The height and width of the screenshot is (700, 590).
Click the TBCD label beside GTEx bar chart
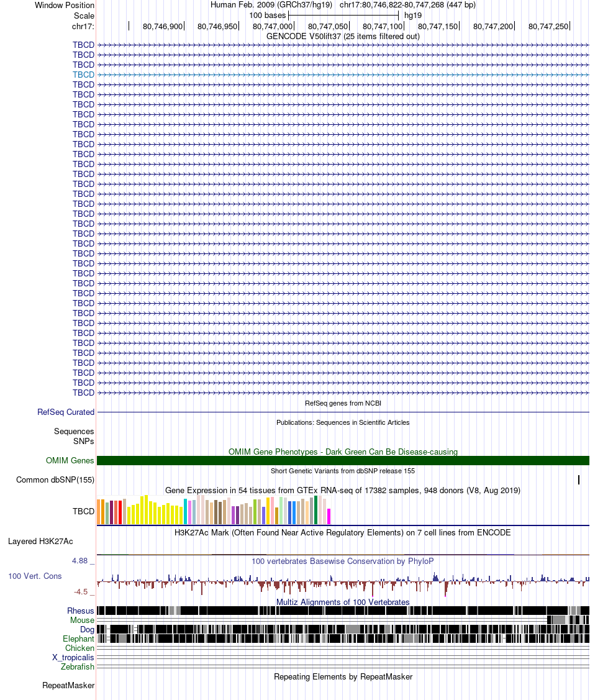pyautogui.click(x=83, y=511)
